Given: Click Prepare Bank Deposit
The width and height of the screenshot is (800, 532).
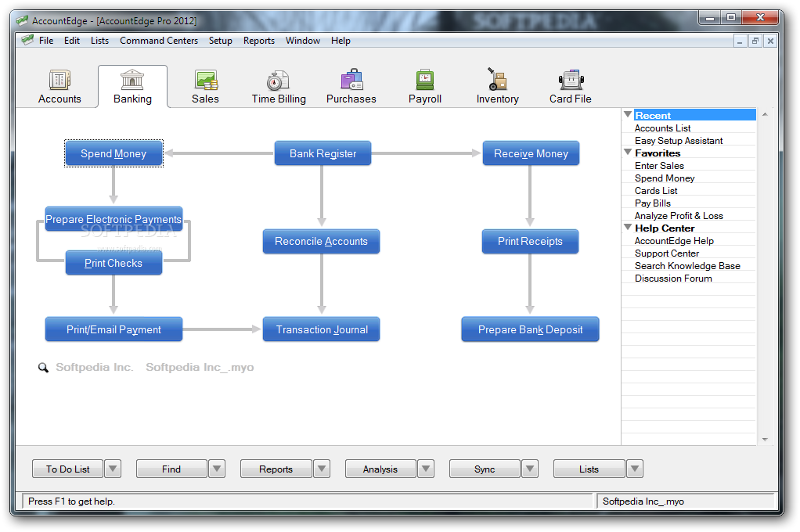Looking at the screenshot, I should [x=530, y=329].
